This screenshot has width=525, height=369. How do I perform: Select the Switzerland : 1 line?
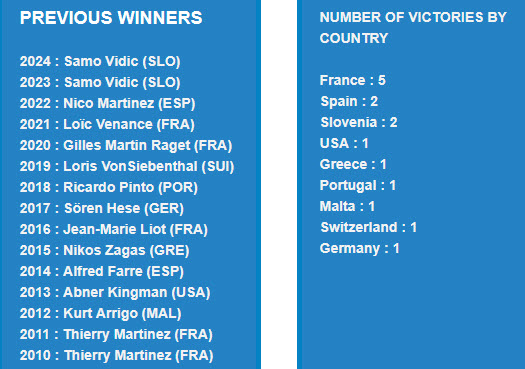[369, 228]
